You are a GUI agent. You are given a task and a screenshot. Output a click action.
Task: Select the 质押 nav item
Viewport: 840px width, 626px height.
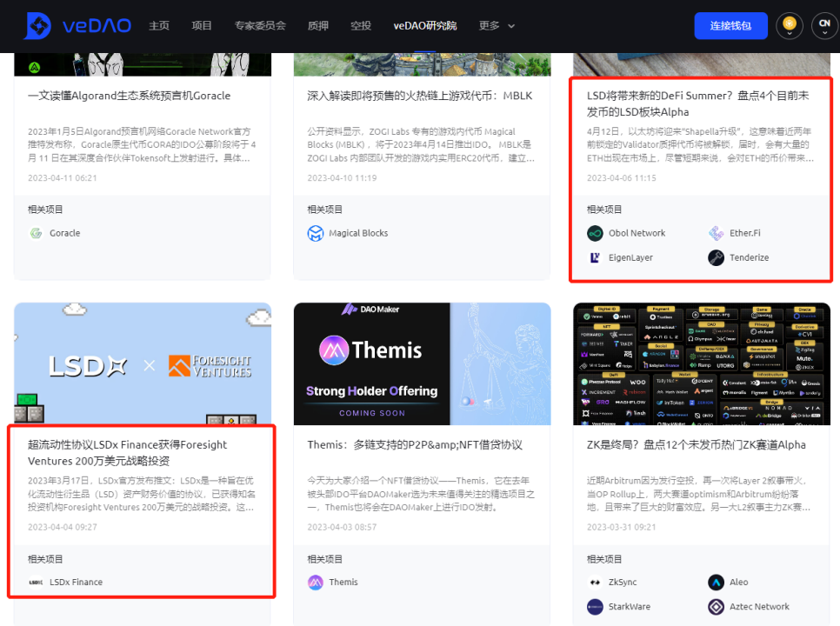click(x=318, y=26)
